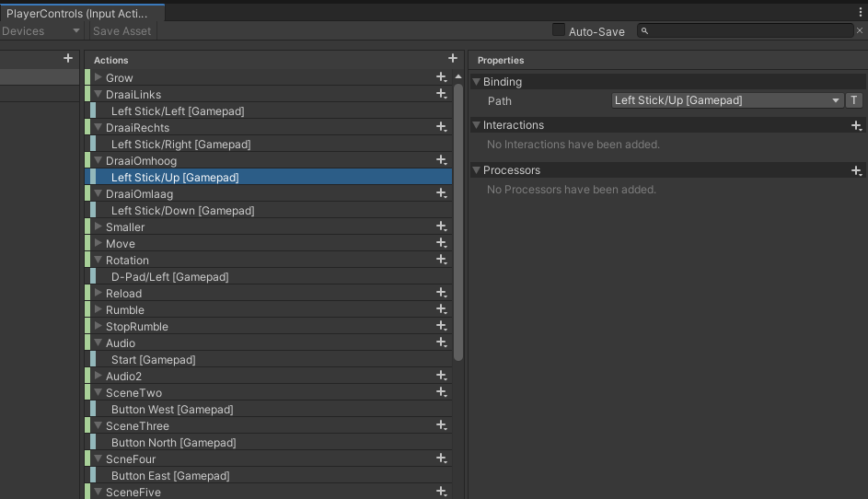Expand the Grow action
This screenshot has height=499, width=868.
(98, 77)
